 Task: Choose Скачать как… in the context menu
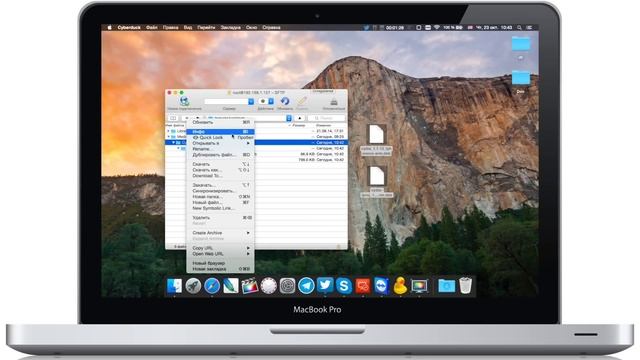220,170
